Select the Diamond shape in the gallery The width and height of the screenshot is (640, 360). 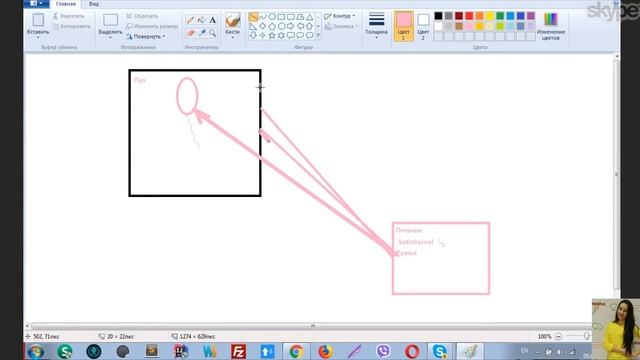(262, 26)
